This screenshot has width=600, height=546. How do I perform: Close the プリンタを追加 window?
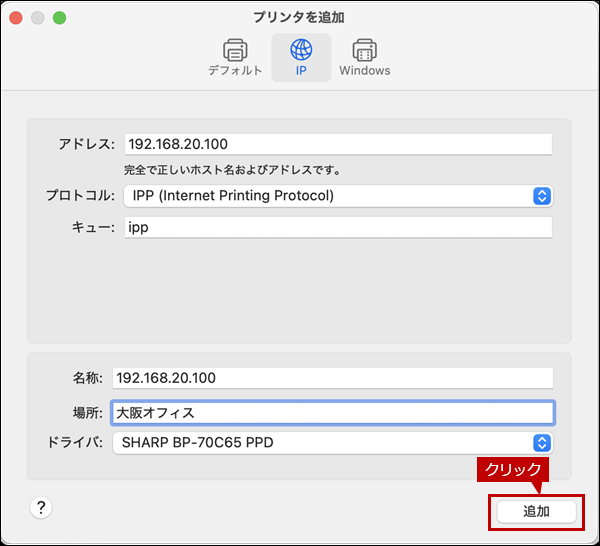[x=17, y=18]
